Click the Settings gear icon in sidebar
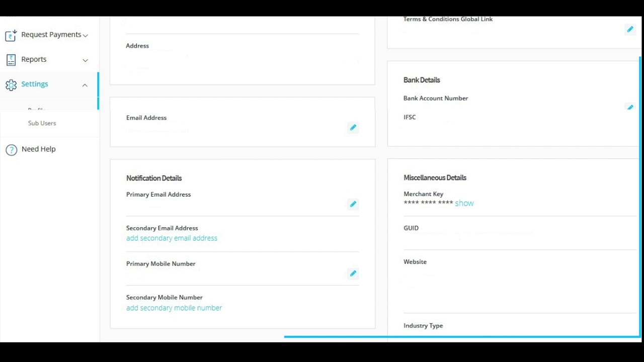Image resolution: width=644 pixels, height=362 pixels. point(11,85)
